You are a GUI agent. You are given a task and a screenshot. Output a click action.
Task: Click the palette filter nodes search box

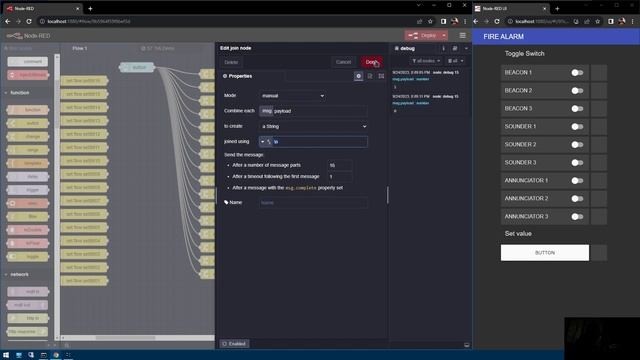(28, 48)
